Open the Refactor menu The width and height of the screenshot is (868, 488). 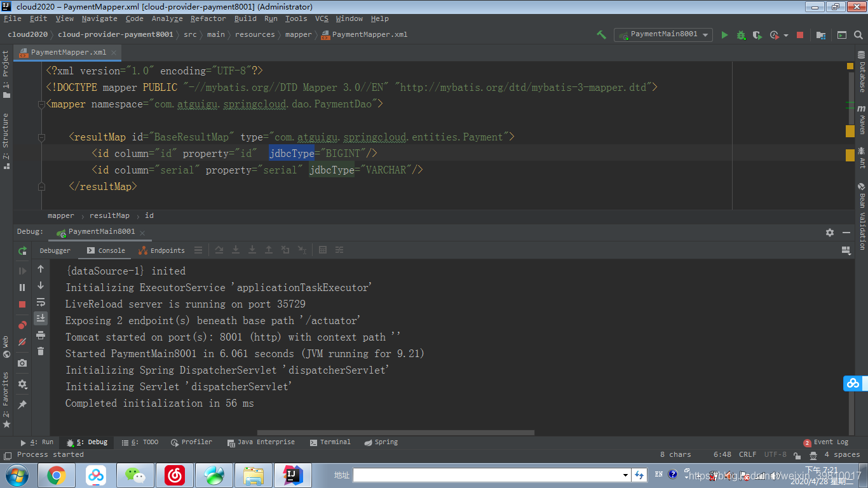tap(208, 18)
